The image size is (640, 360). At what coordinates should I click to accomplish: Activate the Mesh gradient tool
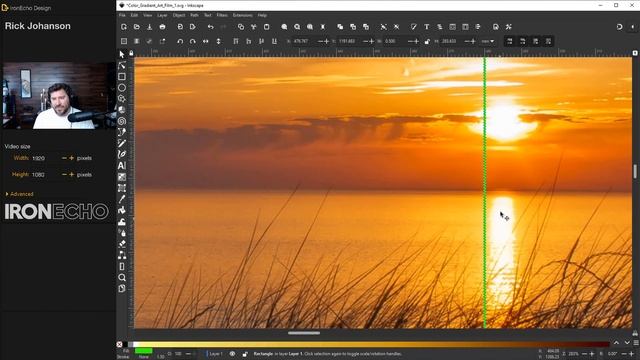click(x=122, y=188)
